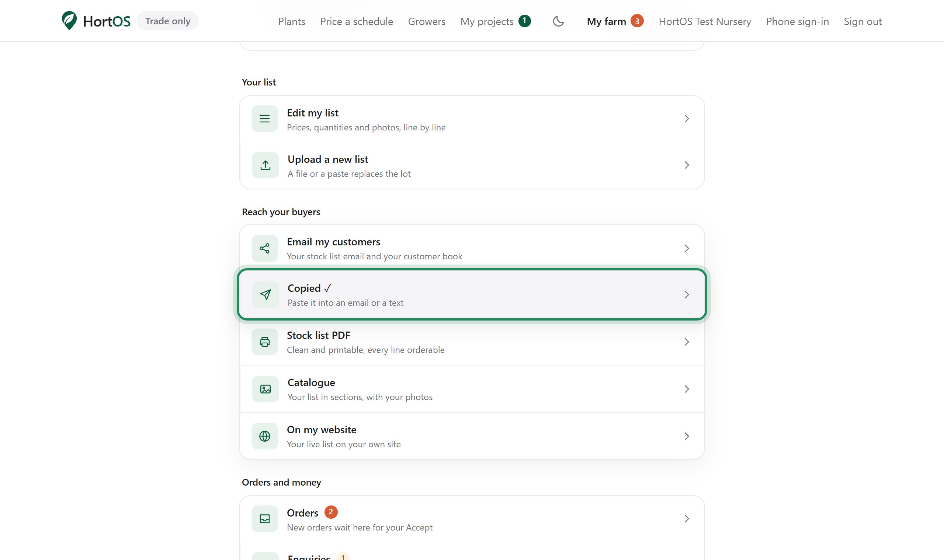
Task: Click the Upload a new list arrow icon
Action: [265, 165]
